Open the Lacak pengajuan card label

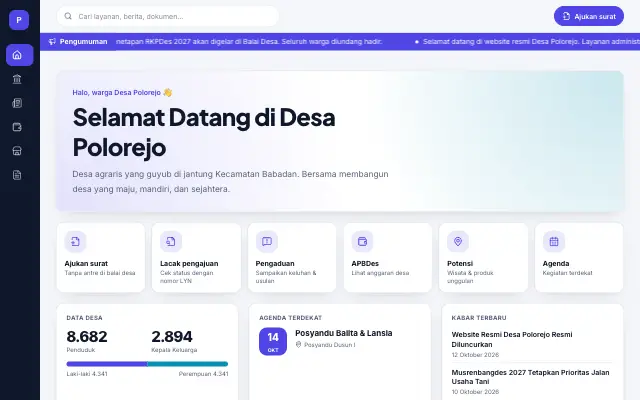click(189, 264)
